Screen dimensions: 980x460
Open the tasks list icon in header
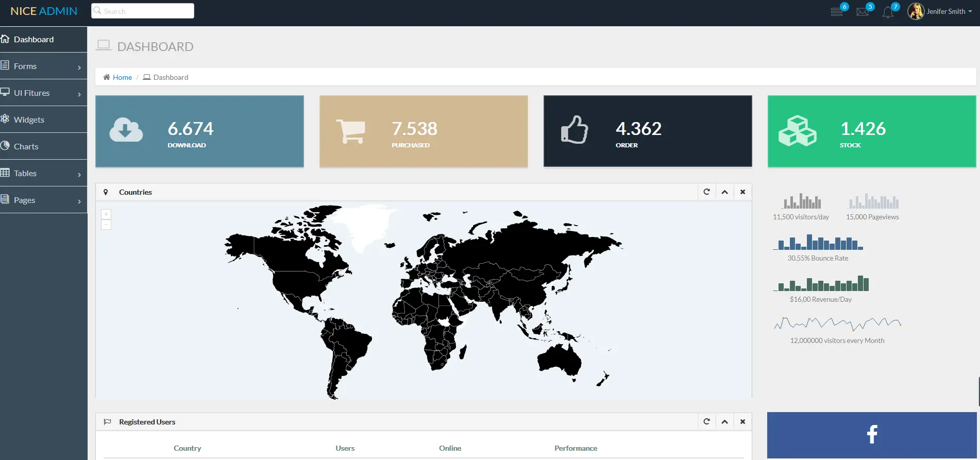pos(837,12)
